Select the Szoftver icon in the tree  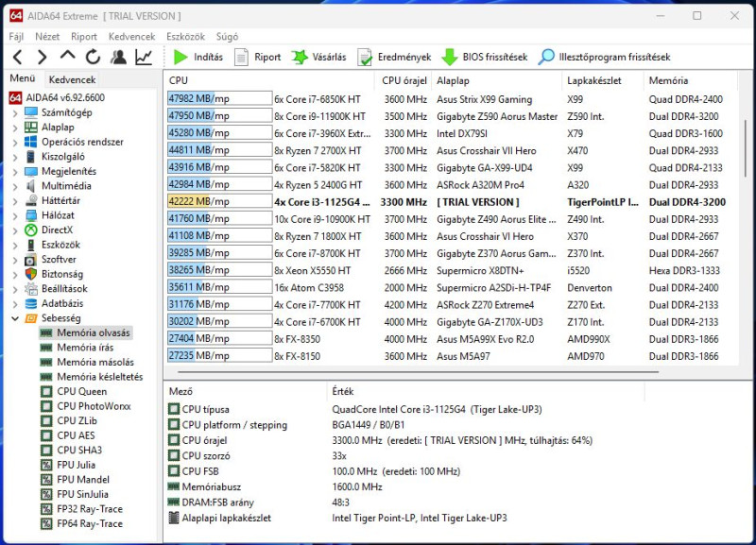[31, 260]
